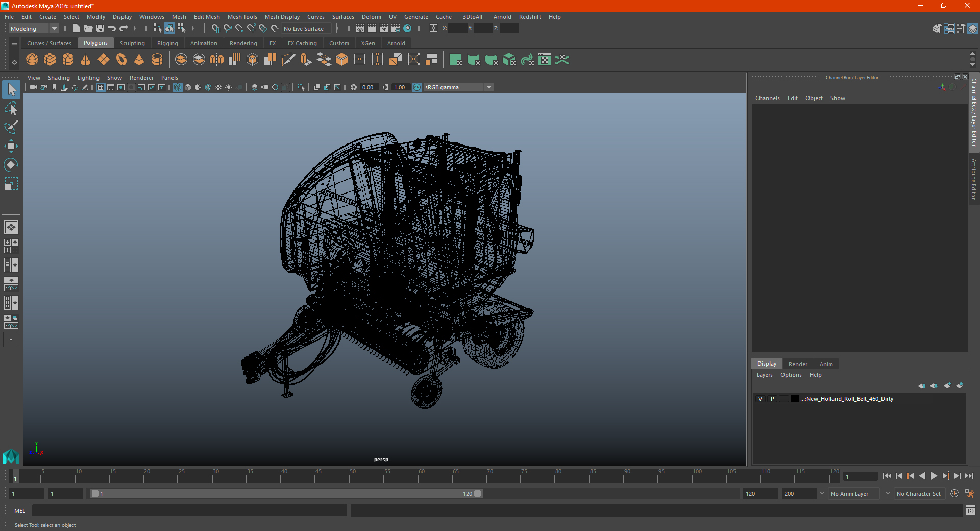Activate the Move tool
The width and height of the screenshot is (980, 531).
pyautogui.click(x=11, y=146)
